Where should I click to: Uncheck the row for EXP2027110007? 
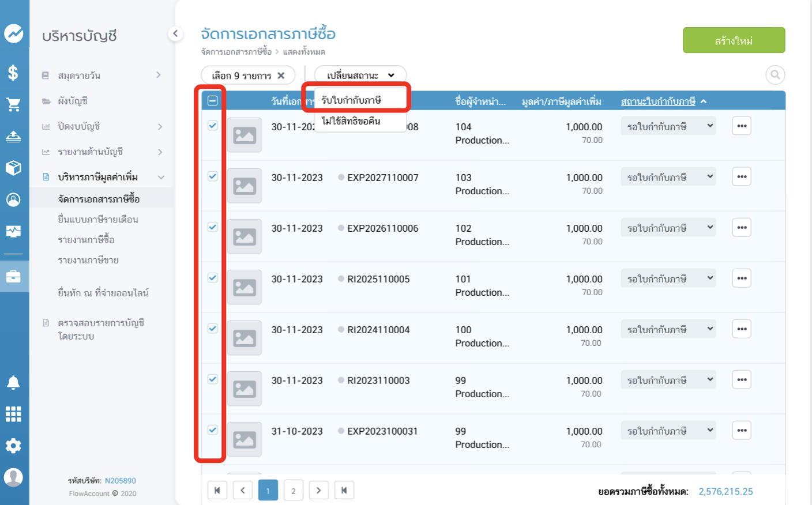pos(213,176)
